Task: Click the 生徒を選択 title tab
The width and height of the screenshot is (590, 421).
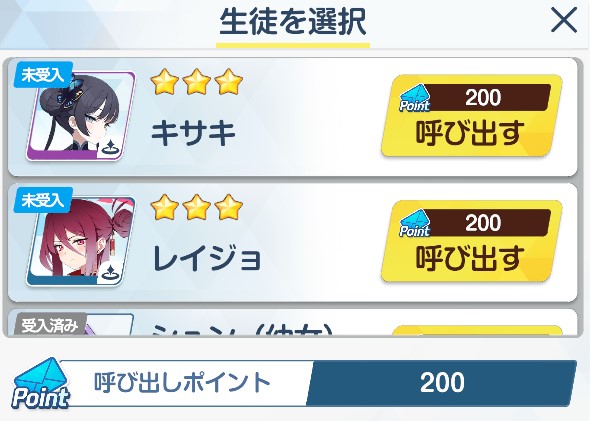Action: coord(293,23)
